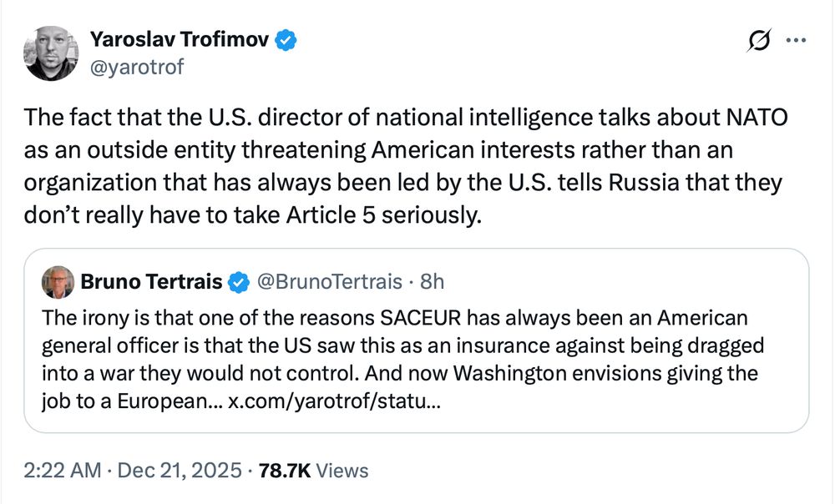Click the 78.7K view count
The height and width of the screenshot is (504, 835).
click(x=283, y=471)
